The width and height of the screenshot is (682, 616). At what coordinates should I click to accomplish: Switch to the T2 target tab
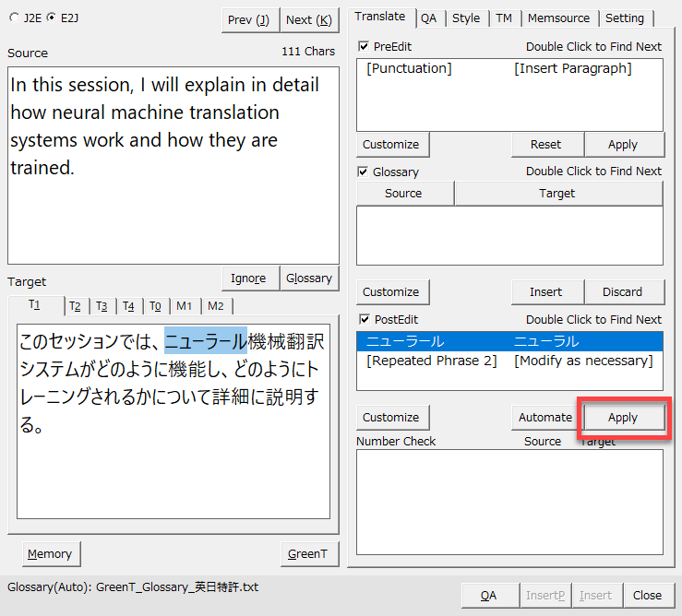coord(75,306)
